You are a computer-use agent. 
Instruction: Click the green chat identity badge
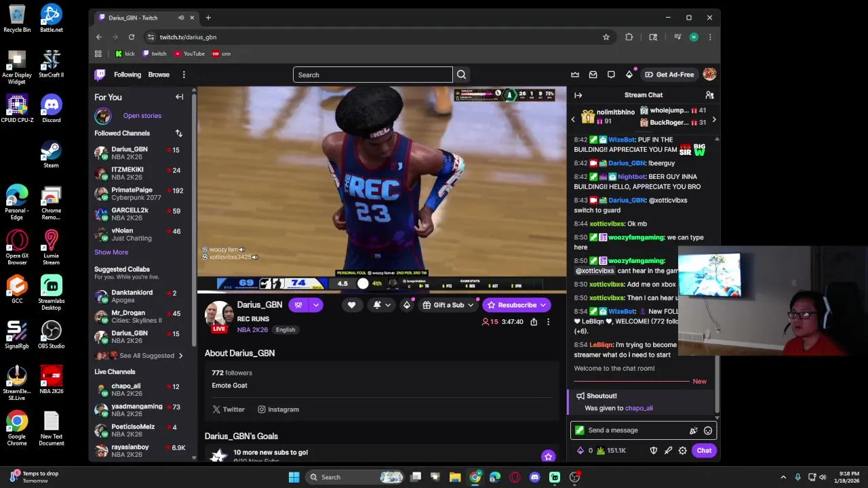[x=579, y=430]
